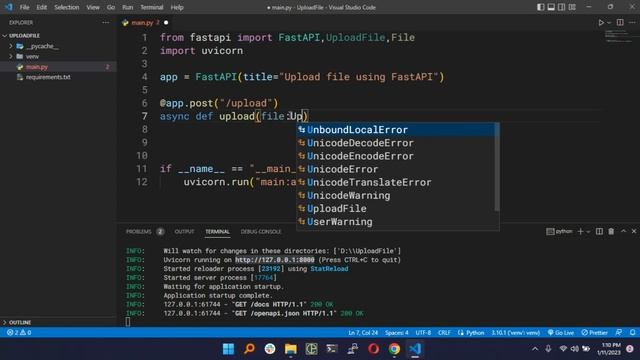This screenshot has width=640, height=360.
Task: Open the Help menu
Action: coord(177,7)
